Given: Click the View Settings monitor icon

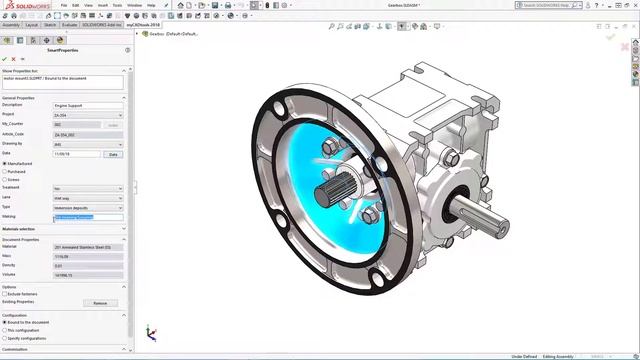Looking at the screenshot, I should 437,27.
